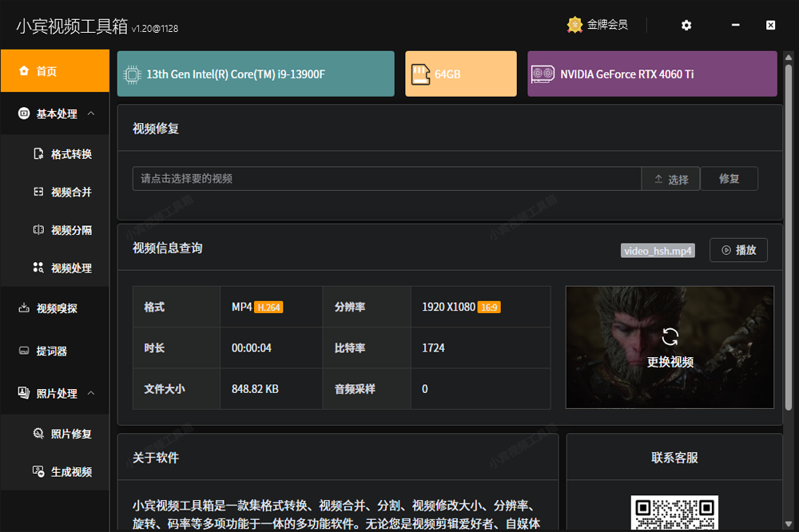Click the refresh icon on video preview
This screenshot has height=532, width=799.
(670, 337)
